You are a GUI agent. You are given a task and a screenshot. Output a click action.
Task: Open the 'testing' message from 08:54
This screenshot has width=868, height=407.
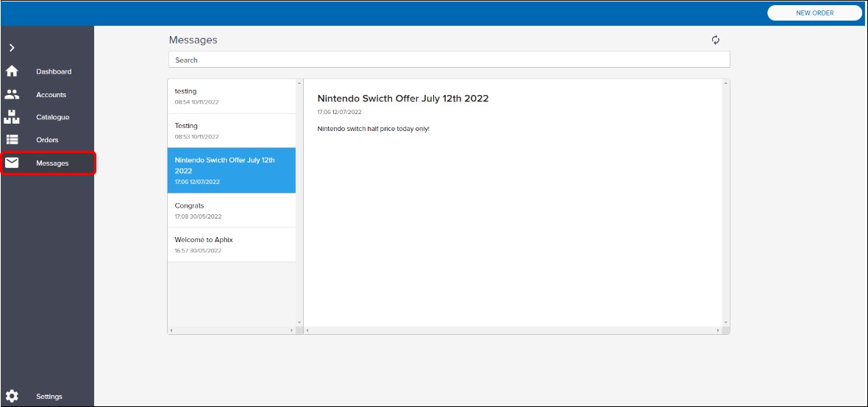231,96
